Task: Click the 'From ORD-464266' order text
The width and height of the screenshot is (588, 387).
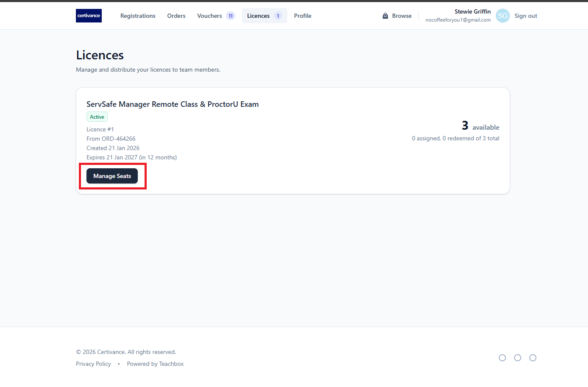Action: [x=111, y=139]
